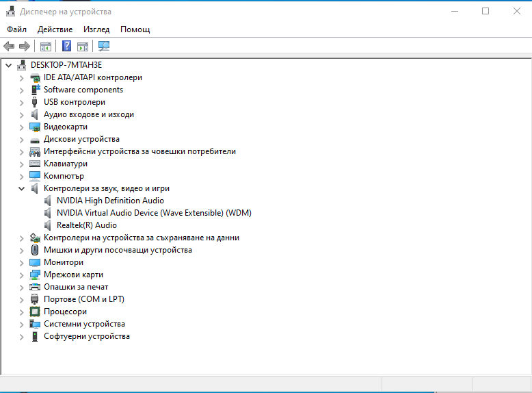532x393 pixels.
Task: Click the Видеокарти display adapter icon
Action: click(x=35, y=127)
